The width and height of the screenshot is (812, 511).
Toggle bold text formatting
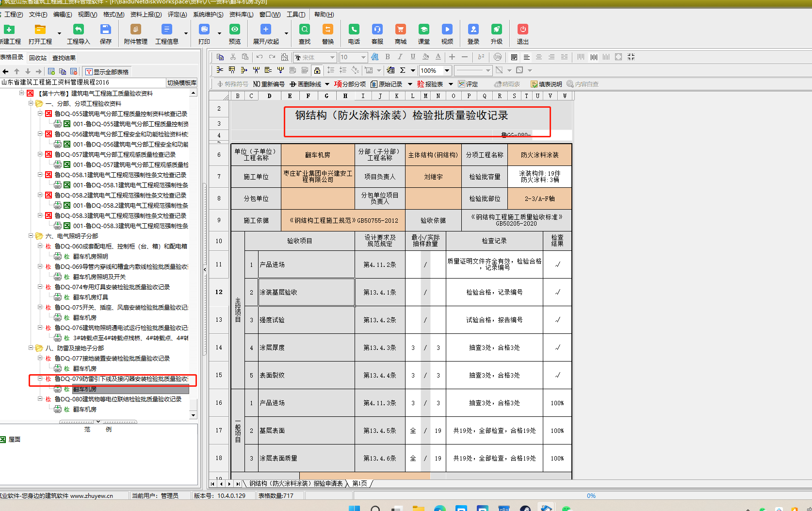click(388, 57)
